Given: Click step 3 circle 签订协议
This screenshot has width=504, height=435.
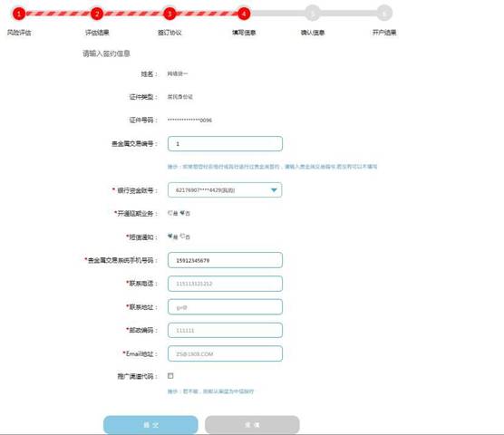Looking at the screenshot, I should 170,14.
